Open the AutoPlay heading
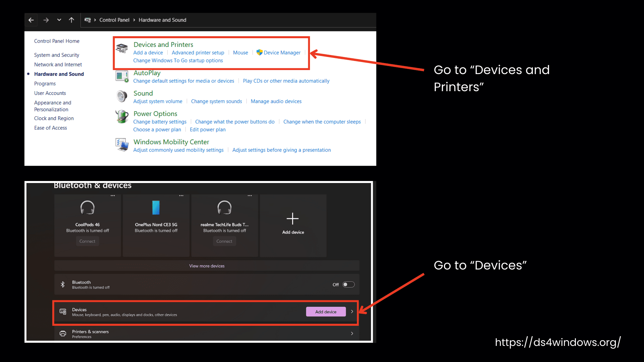644x362 pixels. click(x=147, y=73)
